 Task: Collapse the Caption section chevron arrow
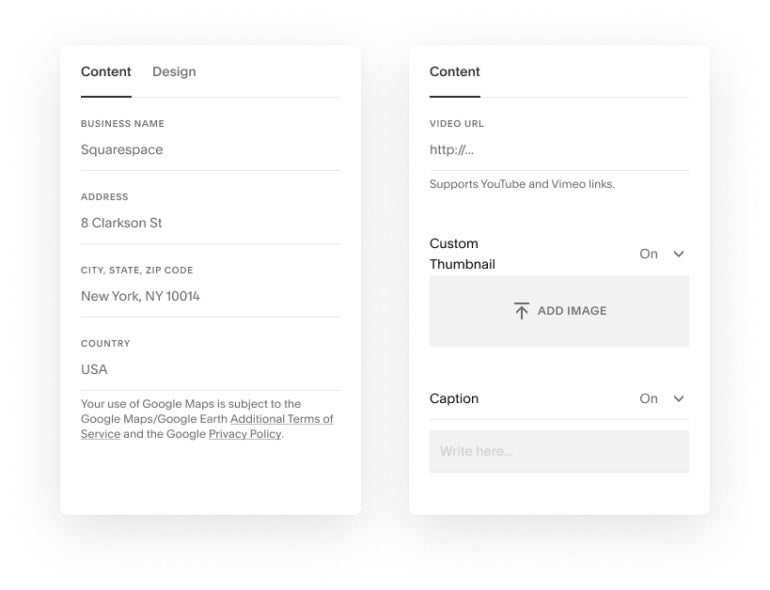click(679, 399)
